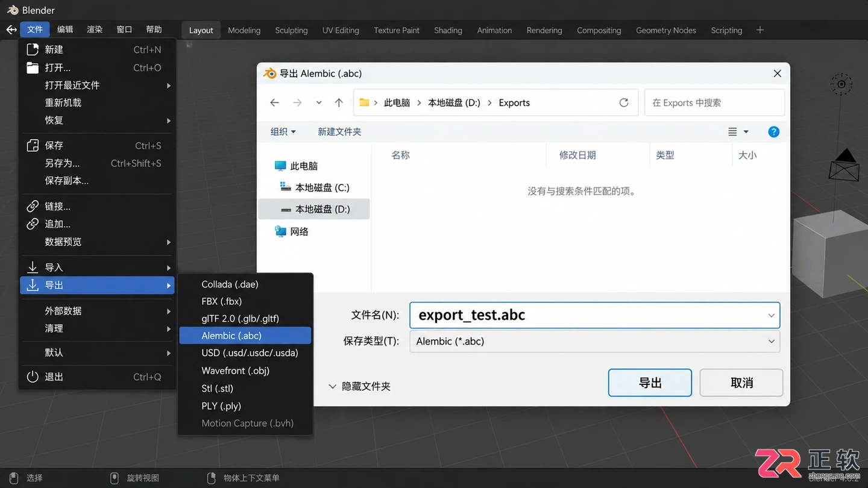Switch to the Sculpting workspace tab
This screenshot has width=868, height=488.
click(291, 30)
